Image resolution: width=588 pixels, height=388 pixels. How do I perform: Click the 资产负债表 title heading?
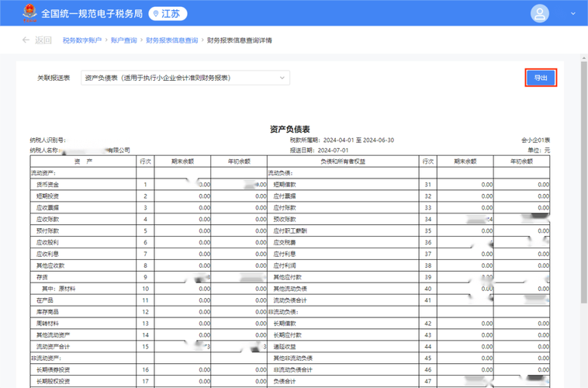point(290,129)
